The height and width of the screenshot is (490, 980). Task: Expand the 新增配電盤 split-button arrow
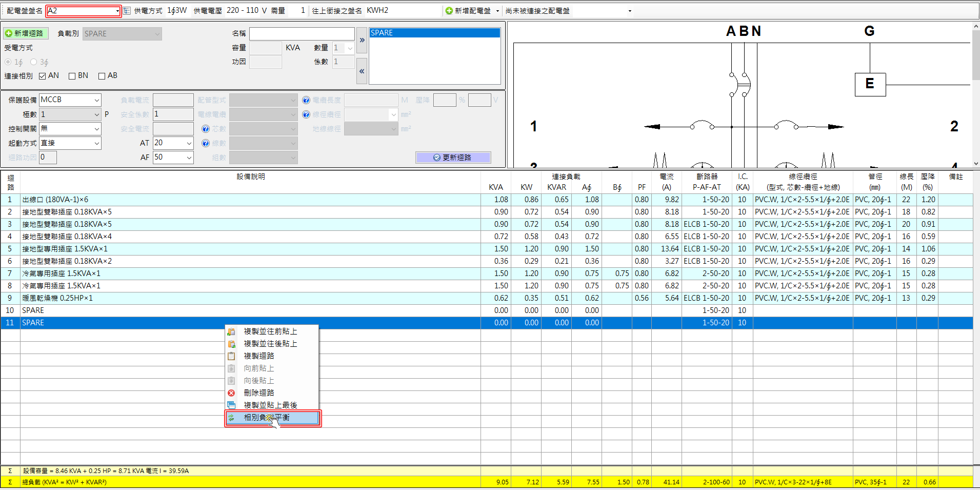[497, 11]
